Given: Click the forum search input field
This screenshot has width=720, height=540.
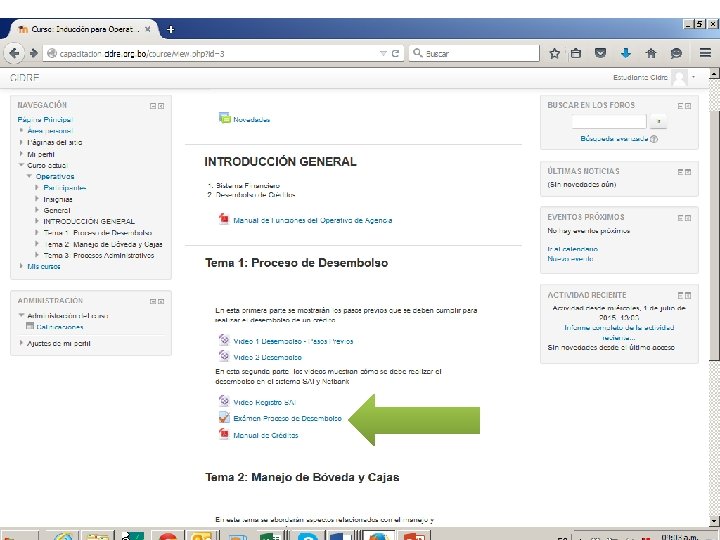Looking at the screenshot, I should [x=609, y=122].
